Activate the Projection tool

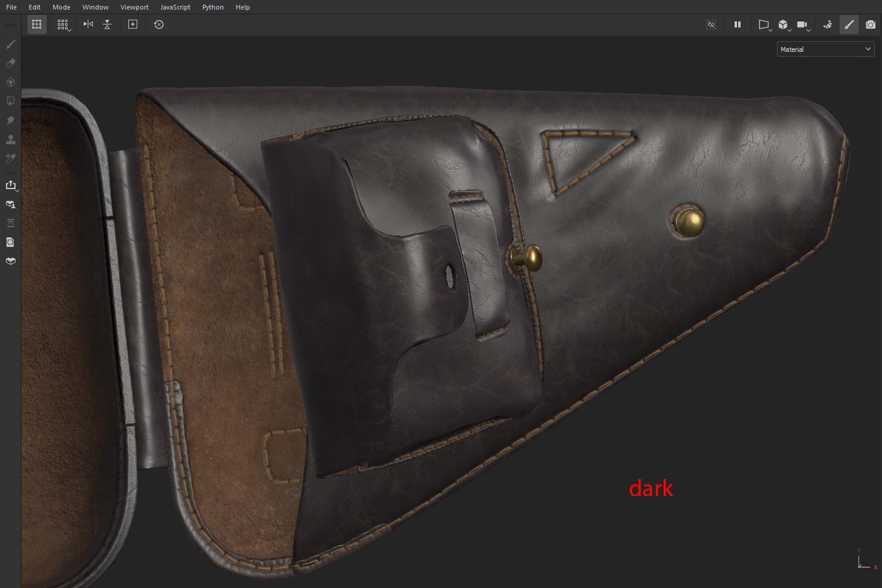(x=10, y=82)
